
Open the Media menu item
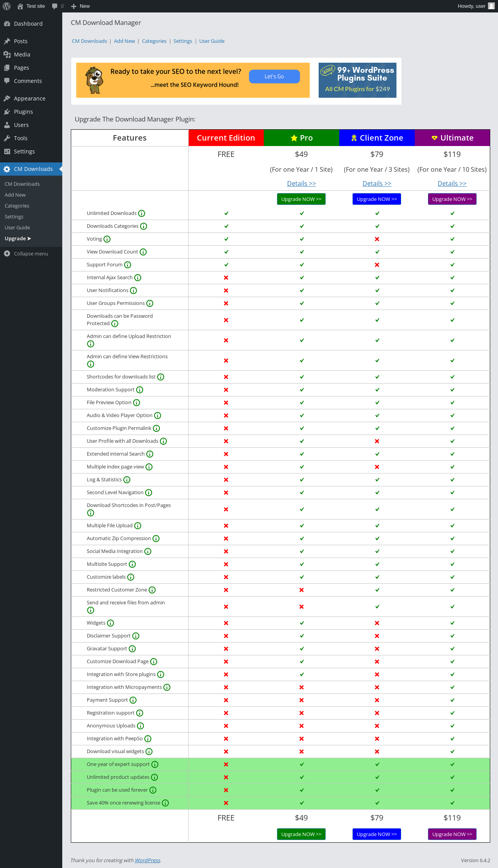(x=31, y=55)
